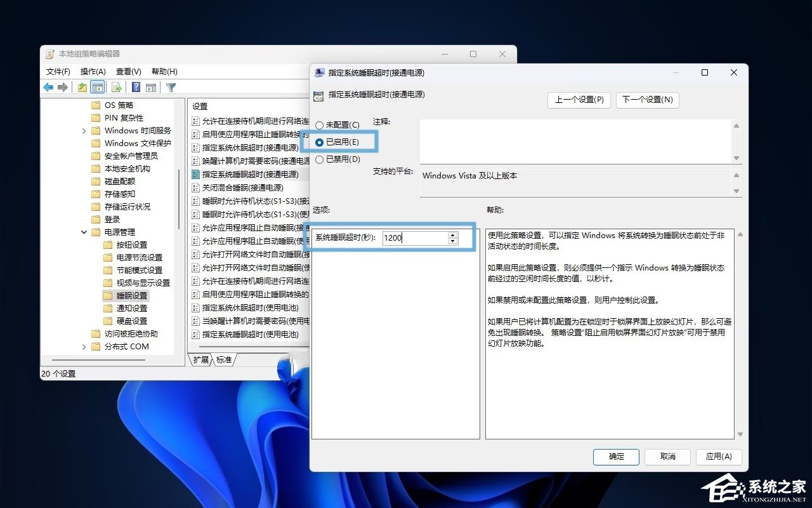Click the show/hide action pane icon
The width and height of the screenshot is (812, 508).
coord(151,87)
